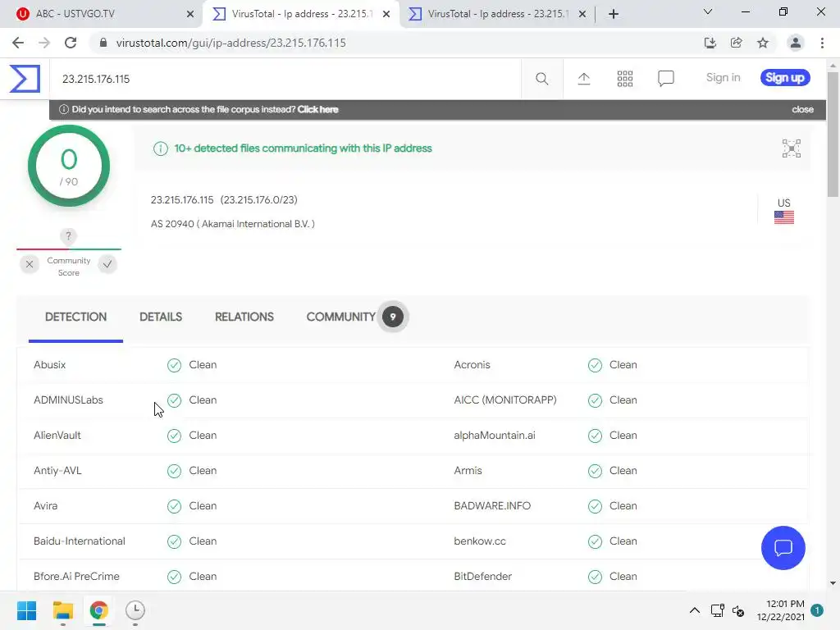
Task: Click the Sign up button
Action: pyautogui.click(x=785, y=78)
